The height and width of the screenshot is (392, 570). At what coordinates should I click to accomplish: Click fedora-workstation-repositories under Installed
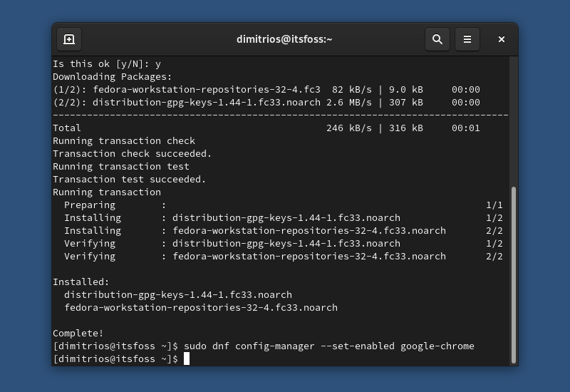(x=201, y=307)
